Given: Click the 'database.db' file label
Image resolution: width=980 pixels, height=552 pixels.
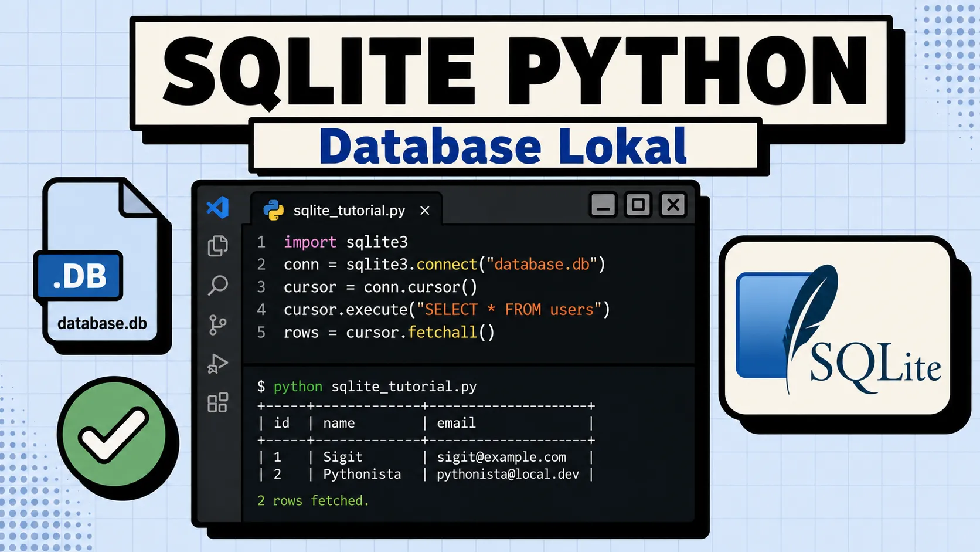Looking at the screenshot, I should (102, 323).
